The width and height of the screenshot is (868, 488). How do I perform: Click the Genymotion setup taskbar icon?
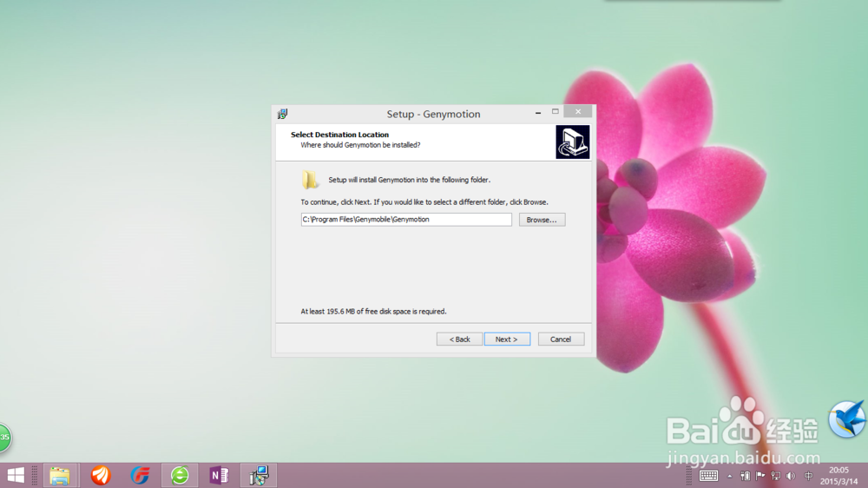pyautogui.click(x=259, y=475)
